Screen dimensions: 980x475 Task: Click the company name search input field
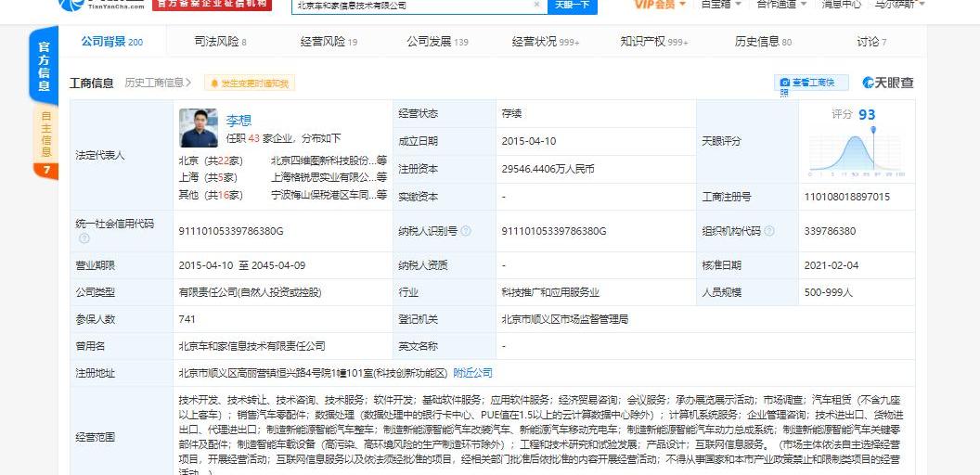[x=419, y=5]
